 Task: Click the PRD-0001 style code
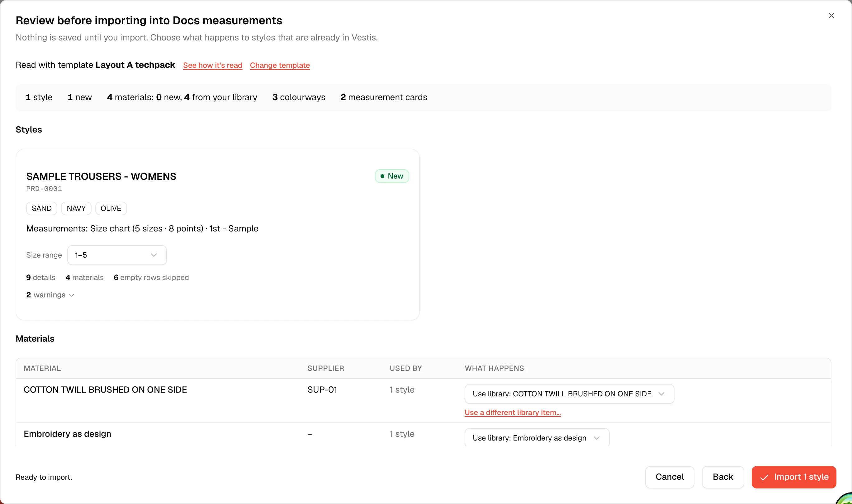44,189
